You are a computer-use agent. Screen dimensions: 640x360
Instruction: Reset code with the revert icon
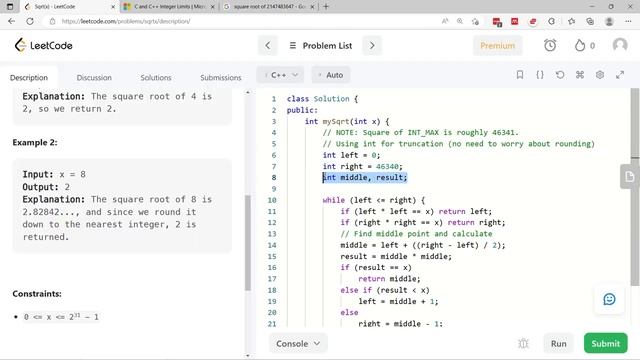560,75
